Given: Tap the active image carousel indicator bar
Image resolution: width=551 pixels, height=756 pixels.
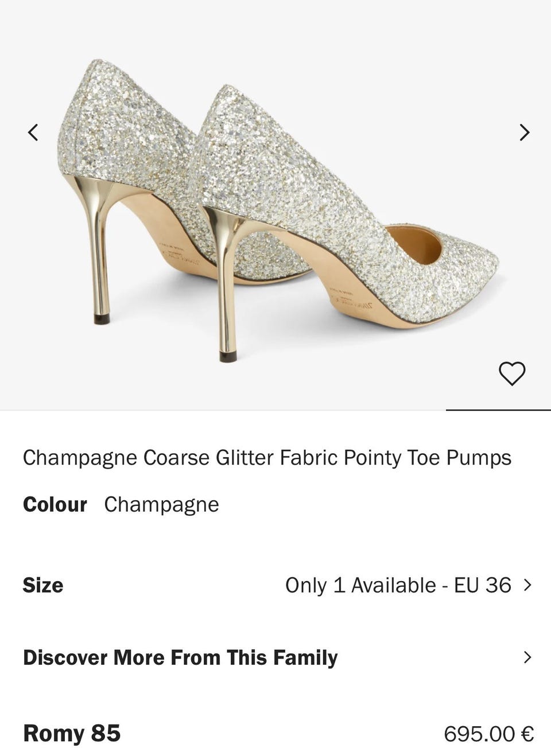Looking at the screenshot, I should point(498,410).
